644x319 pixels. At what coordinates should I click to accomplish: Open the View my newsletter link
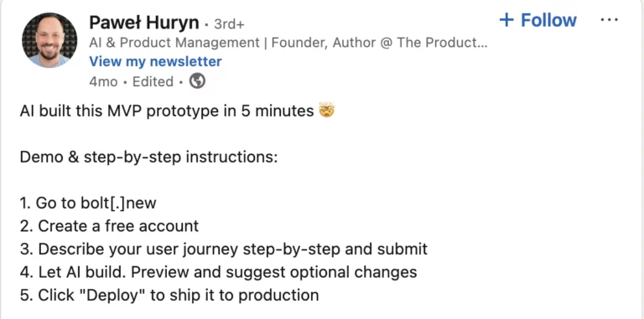click(155, 61)
